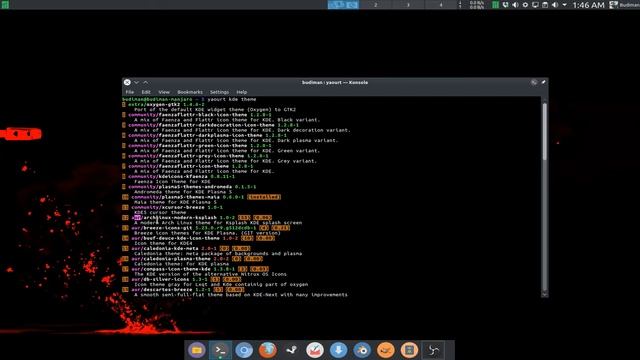Maximize Konsole with the up chevron
Viewport: 640px width, 360px height.
point(145,82)
